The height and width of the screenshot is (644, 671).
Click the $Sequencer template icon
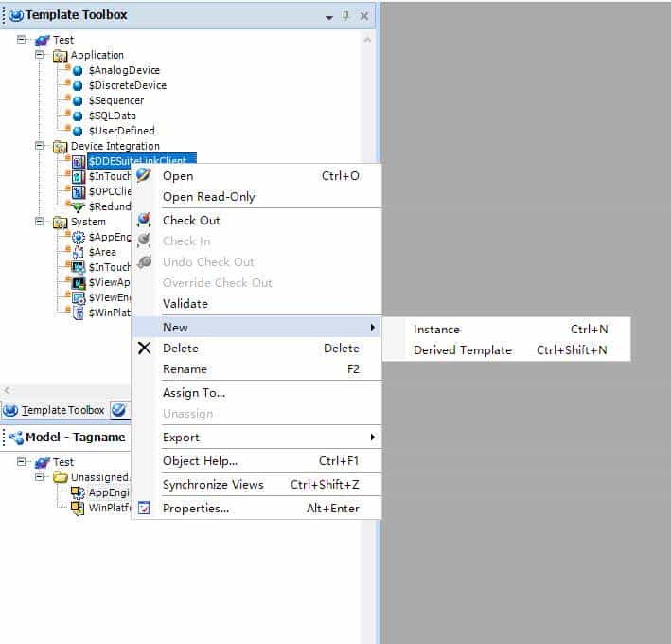[x=78, y=101]
